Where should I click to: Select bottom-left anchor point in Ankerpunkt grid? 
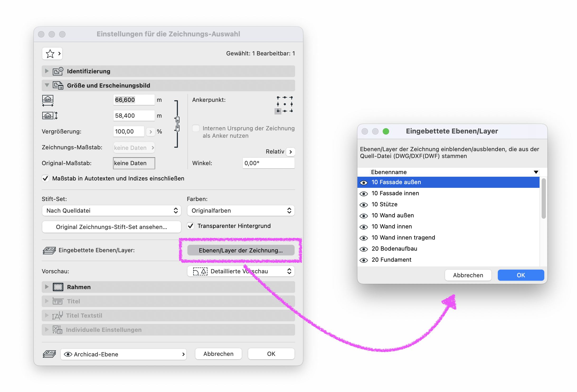278,111
